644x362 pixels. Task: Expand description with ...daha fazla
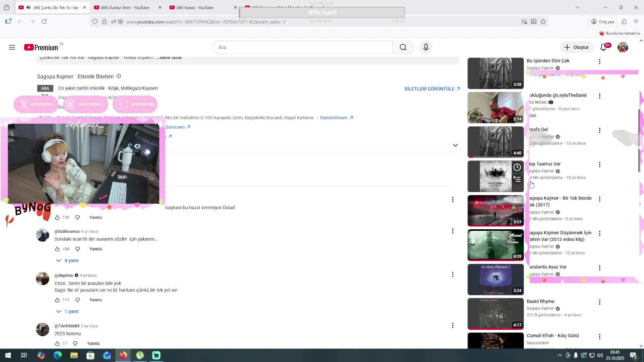pyautogui.click(x=169, y=57)
